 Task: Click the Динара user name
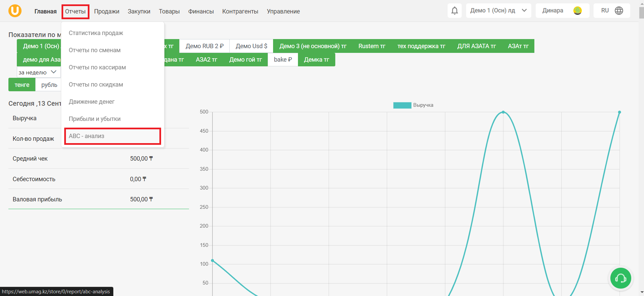tap(553, 10)
